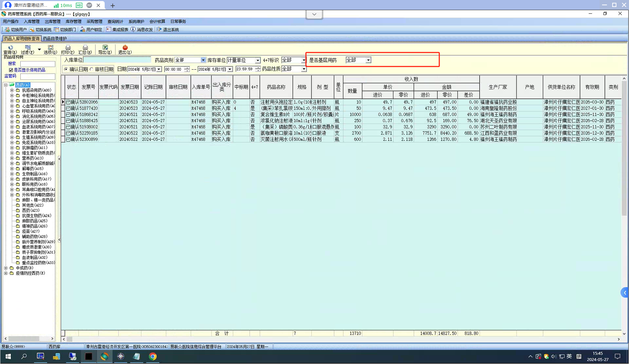The width and height of the screenshot is (629, 364).
Task: Open the 用户操作 menu
Action: point(11,22)
